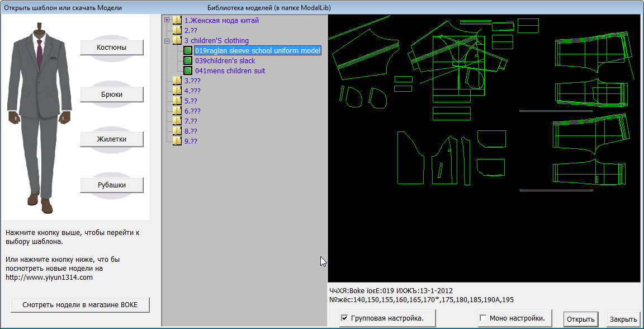Click the folder icon next to 2.??
The height and width of the screenshot is (329, 644).
coord(177,30)
